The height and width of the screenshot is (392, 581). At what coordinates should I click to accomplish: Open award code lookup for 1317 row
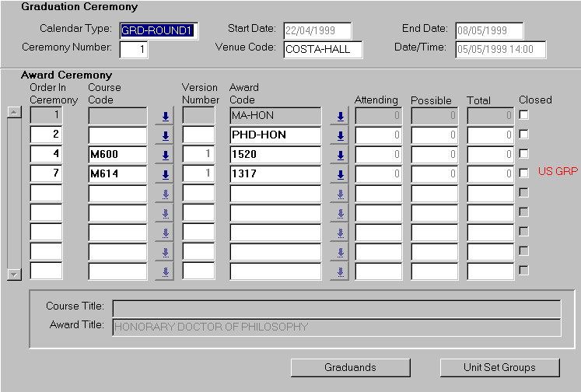[339, 174]
